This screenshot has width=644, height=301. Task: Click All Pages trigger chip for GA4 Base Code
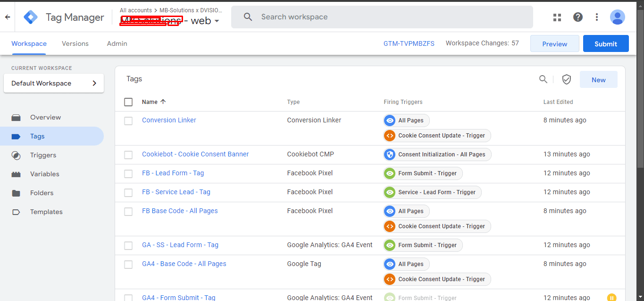(x=407, y=264)
